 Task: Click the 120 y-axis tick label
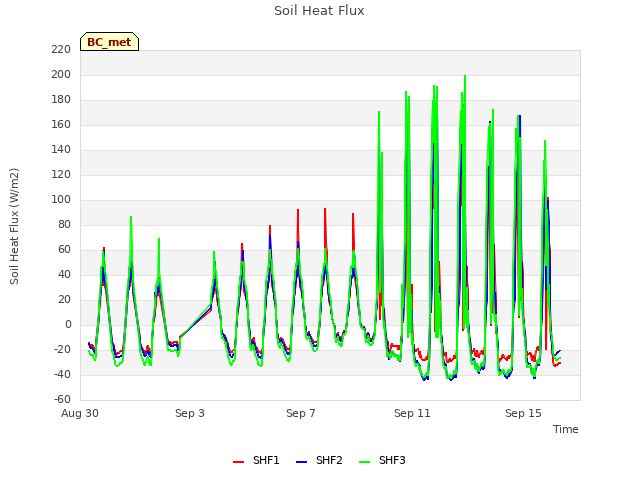[x=61, y=174]
